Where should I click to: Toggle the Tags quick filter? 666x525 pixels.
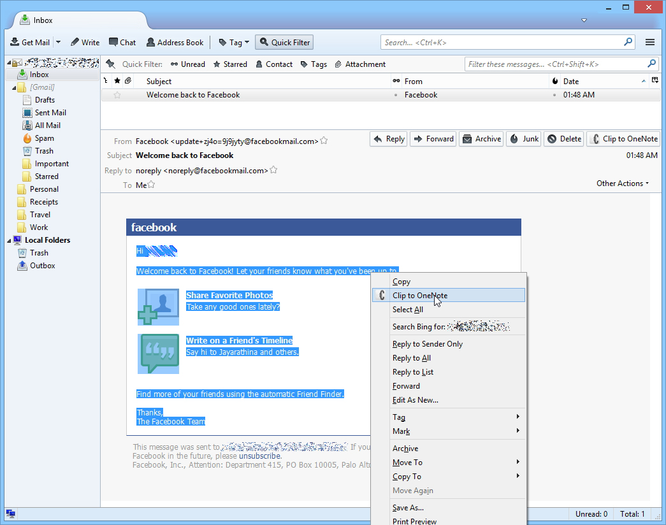[314, 64]
